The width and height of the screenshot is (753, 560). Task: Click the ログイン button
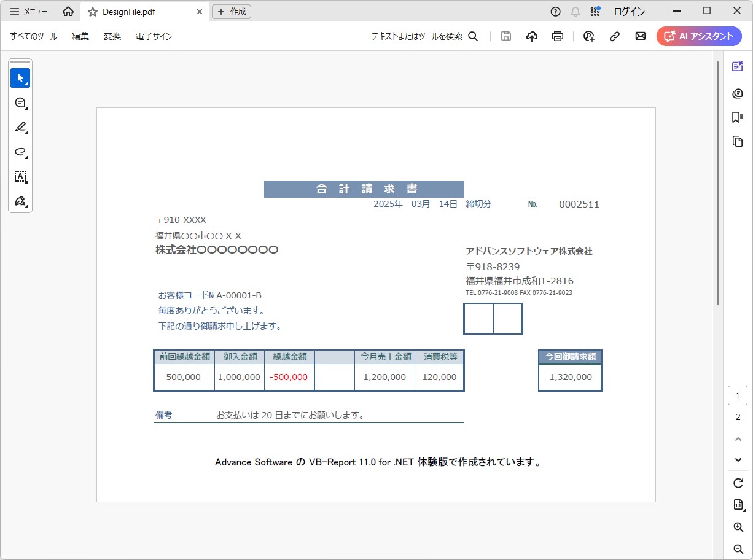[630, 12]
